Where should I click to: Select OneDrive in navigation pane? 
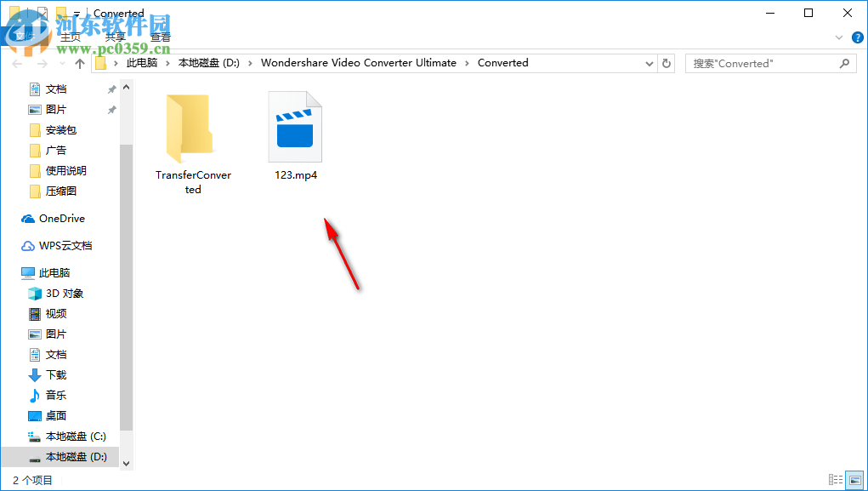[x=61, y=219]
